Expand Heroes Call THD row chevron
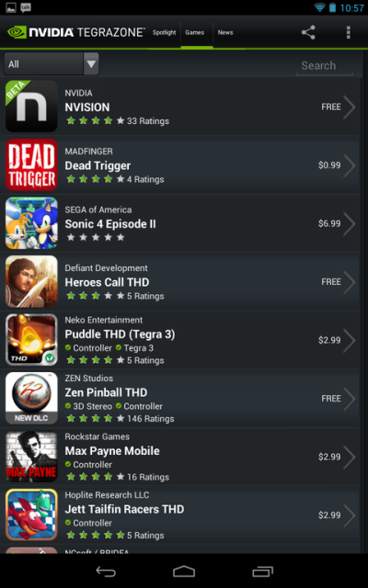The image size is (368, 588). (x=350, y=282)
